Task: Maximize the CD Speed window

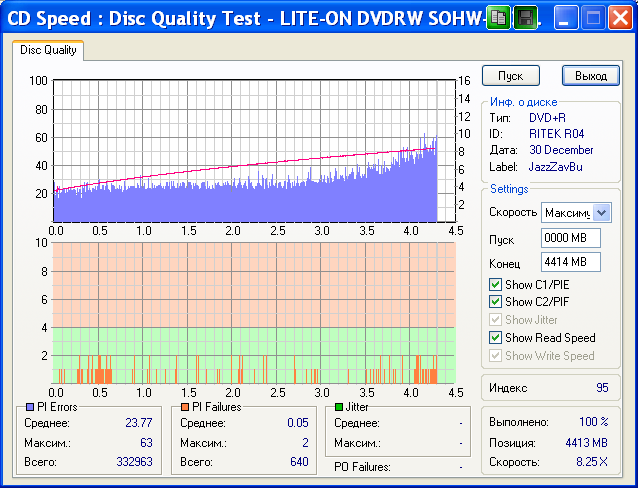Action: pos(593,17)
